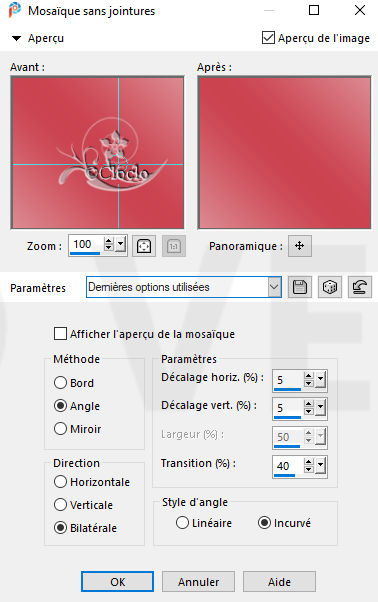Choose Horizontale direction option

coord(60,481)
